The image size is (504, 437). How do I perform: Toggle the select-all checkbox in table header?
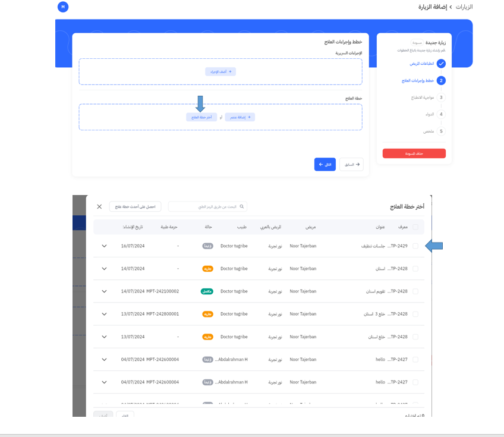(x=415, y=227)
